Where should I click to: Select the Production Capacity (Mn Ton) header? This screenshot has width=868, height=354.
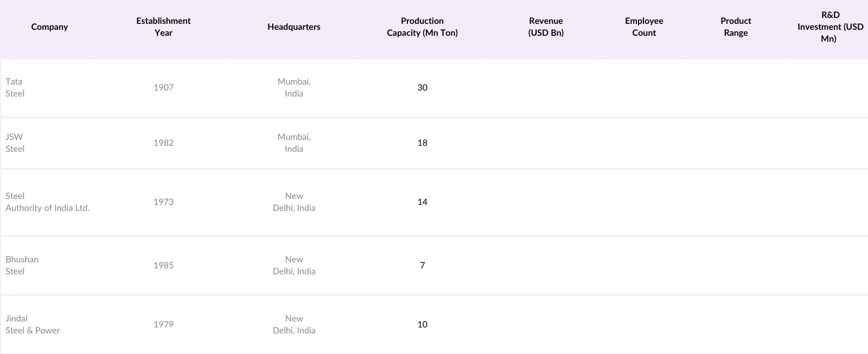422,27
